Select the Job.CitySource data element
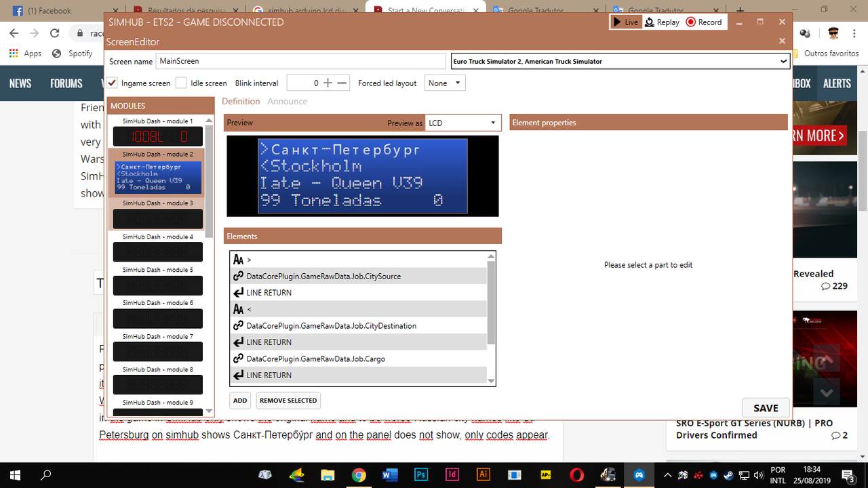Image resolution: width=868 pixels, height=488 pixels. (359, 276)
